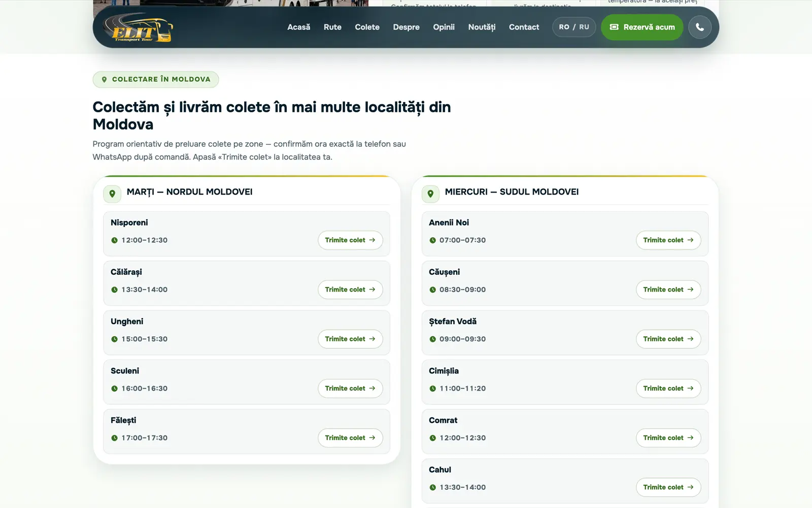Open Opinii in the navbar

point(444,27)
